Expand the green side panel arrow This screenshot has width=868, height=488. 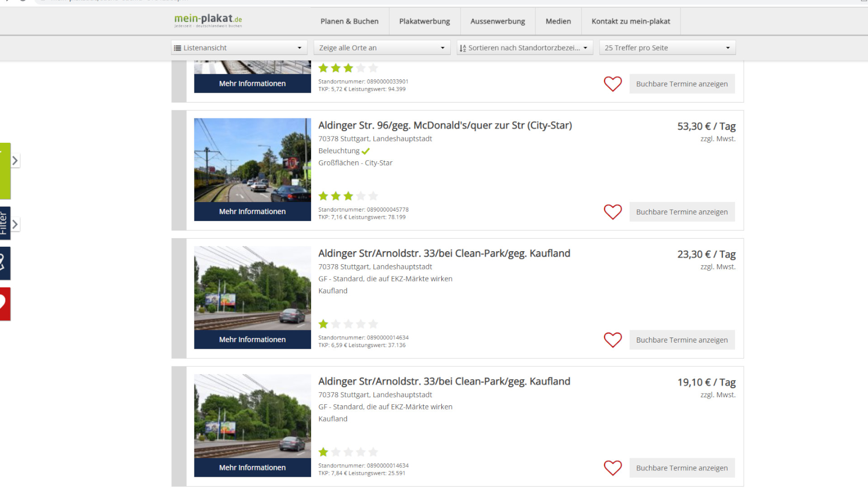tap(15, 160)
